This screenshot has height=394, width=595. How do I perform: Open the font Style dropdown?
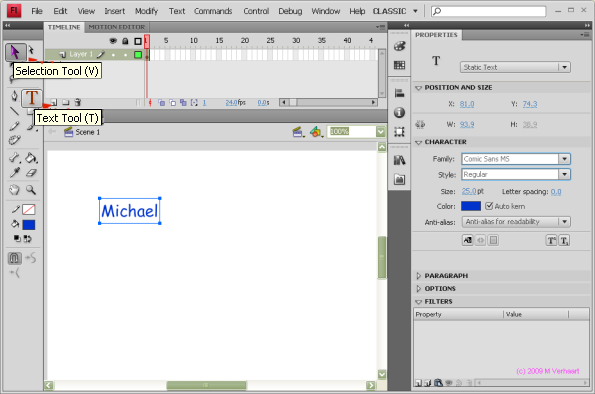coord(564,175)
